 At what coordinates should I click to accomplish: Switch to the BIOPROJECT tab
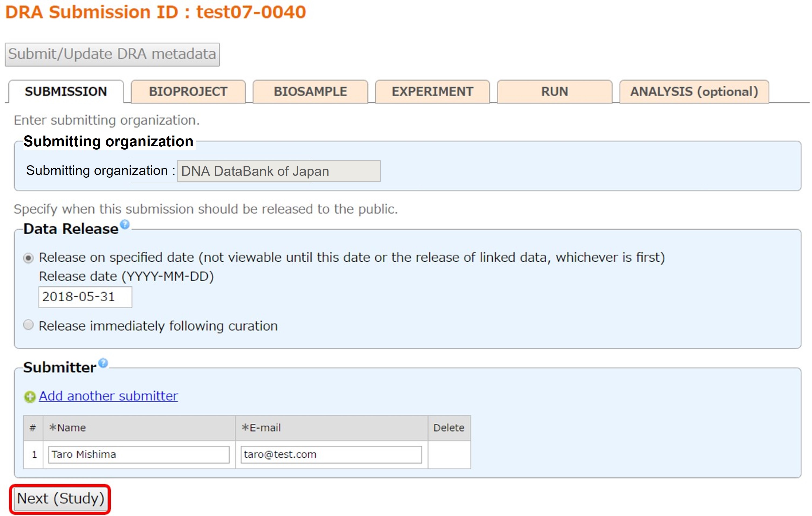(x=188, y=92)
